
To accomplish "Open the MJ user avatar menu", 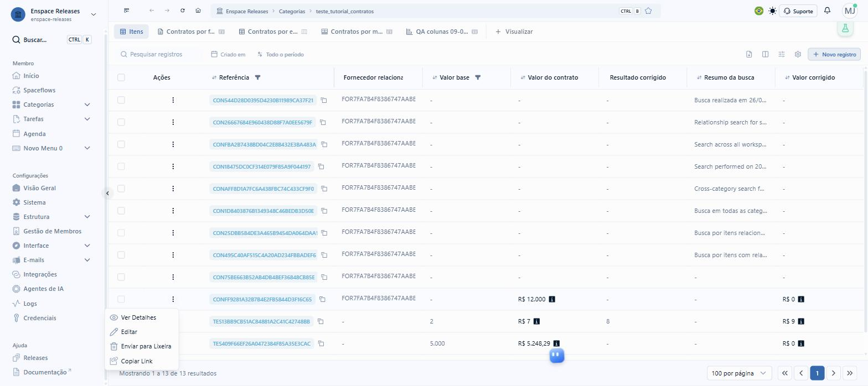I will pyautogui.click(x=850, y=11).
